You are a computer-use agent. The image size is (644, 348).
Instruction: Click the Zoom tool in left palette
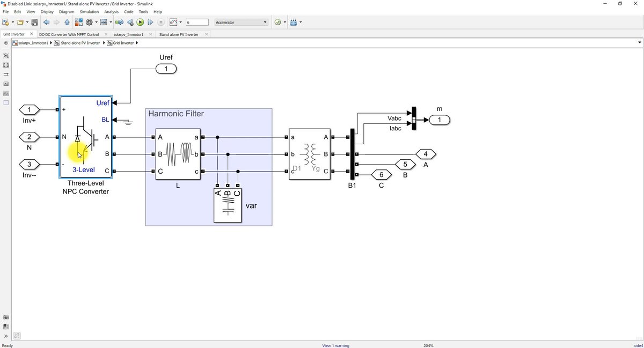click(6, 56)
